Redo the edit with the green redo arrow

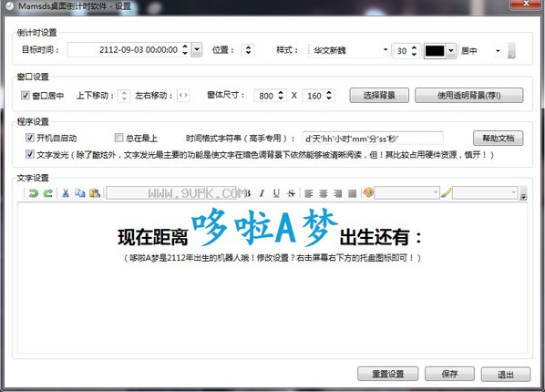pyautogui.click(x=48, y=193)
